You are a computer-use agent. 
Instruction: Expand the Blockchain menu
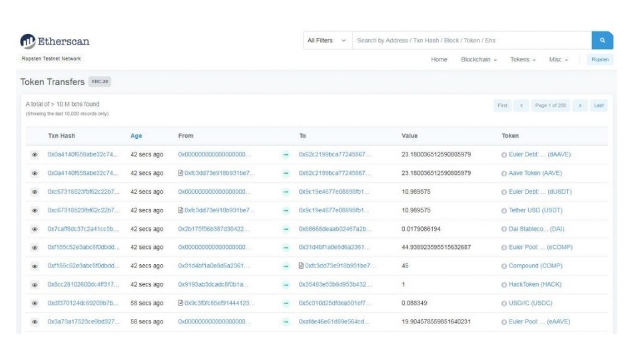click(479, 59)
